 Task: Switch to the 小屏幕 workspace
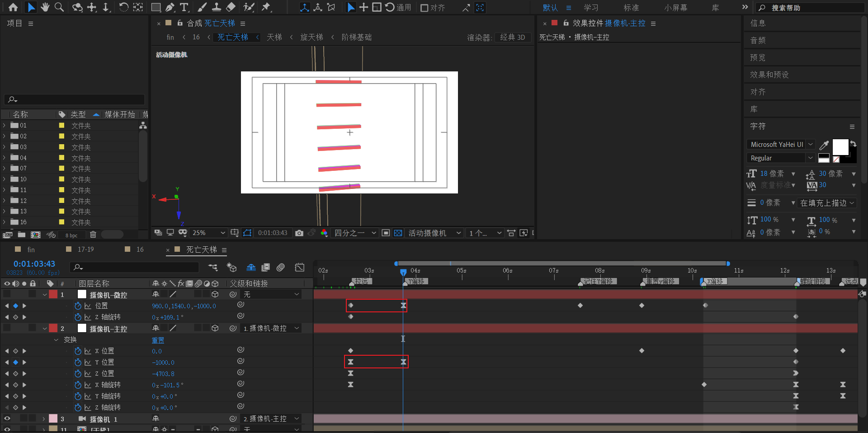point(675,8)
